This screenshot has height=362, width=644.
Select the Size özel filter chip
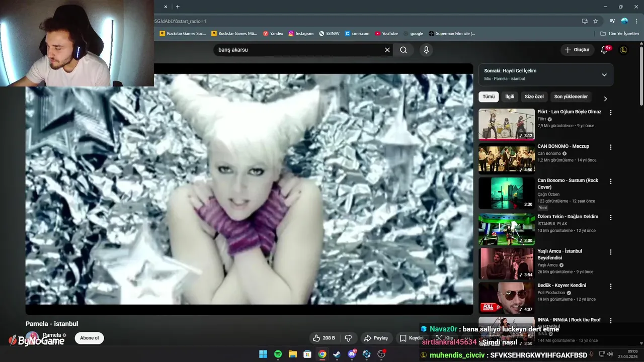coord(534,97)
